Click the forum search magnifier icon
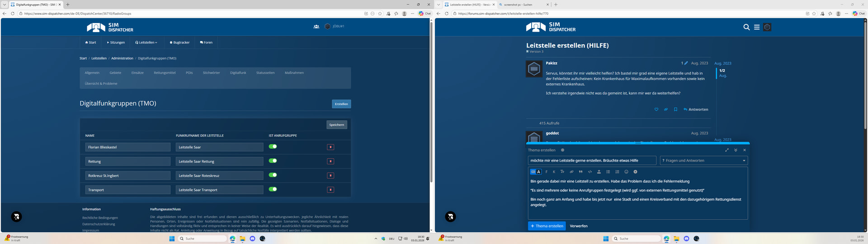868x244 pixels. click(746, 27)
